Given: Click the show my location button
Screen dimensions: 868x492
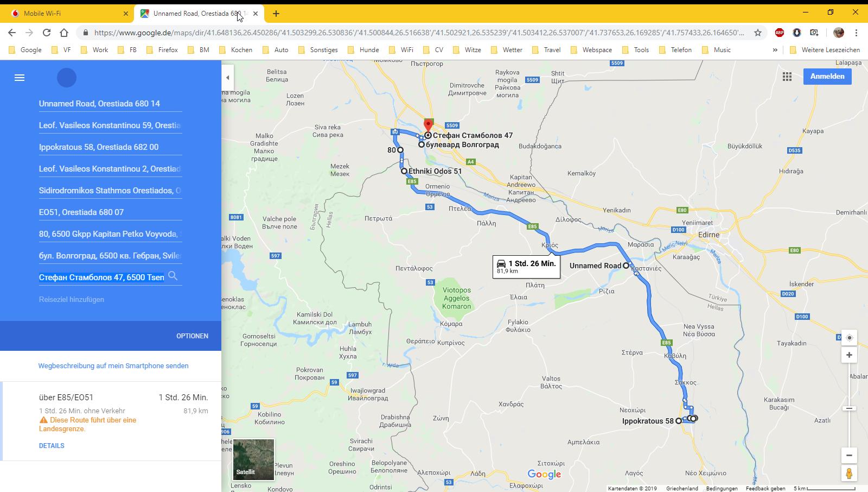Looking at the screenshot, I should [x=849, y=338].
